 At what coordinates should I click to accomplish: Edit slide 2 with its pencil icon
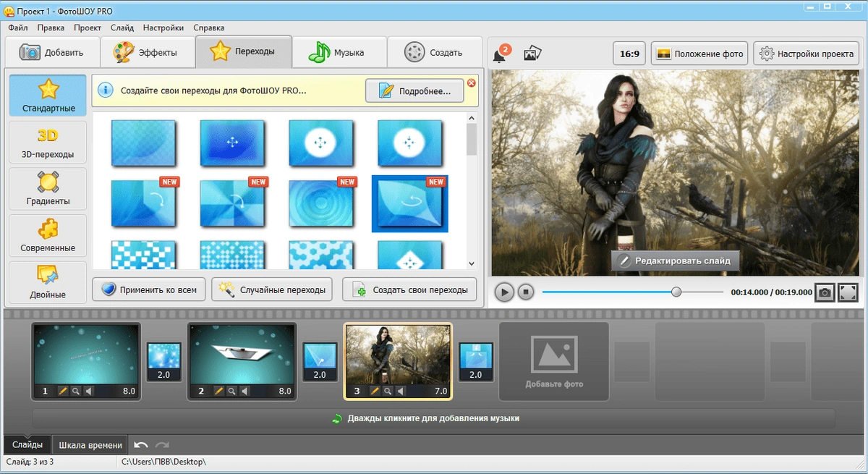(x=219, y=391)
